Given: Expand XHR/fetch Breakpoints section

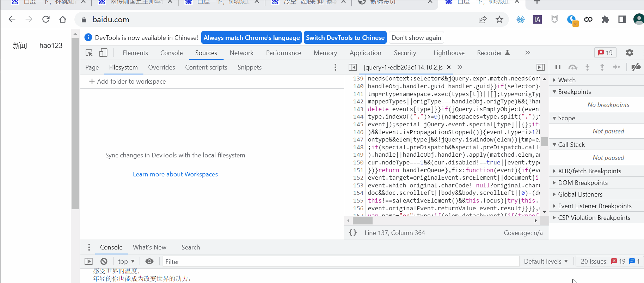Looking at the screenshot, I should (x=596, y=171).
